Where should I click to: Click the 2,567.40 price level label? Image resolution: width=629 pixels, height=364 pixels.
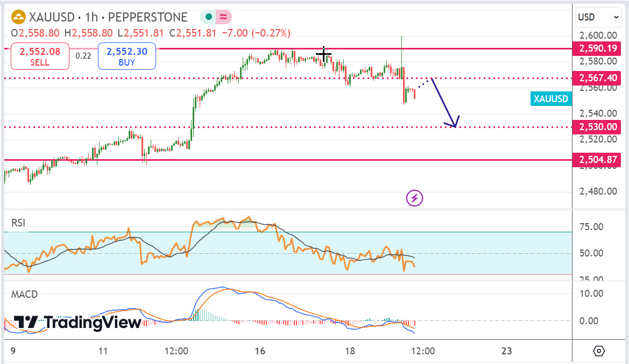point(597,78)
